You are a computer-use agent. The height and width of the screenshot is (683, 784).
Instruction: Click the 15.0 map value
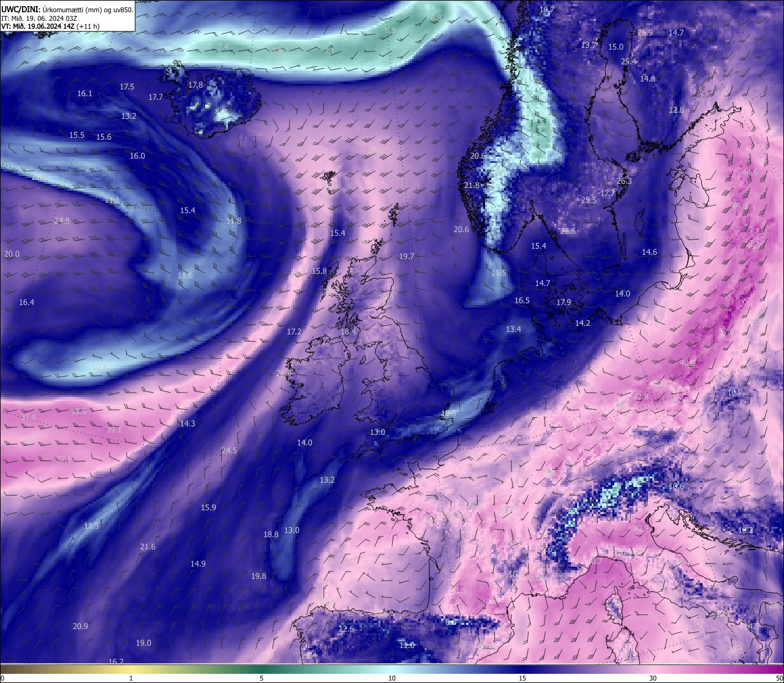tap(616, 47)
